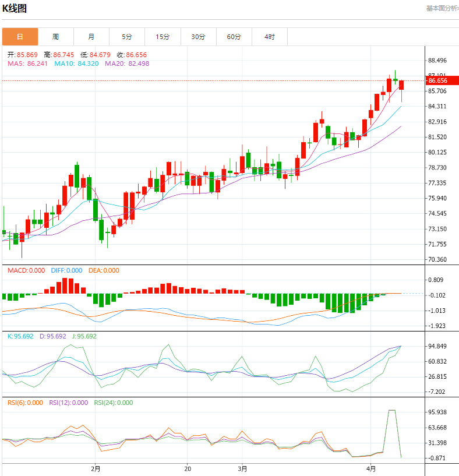Click the RSI(24) indicator label

113,403
